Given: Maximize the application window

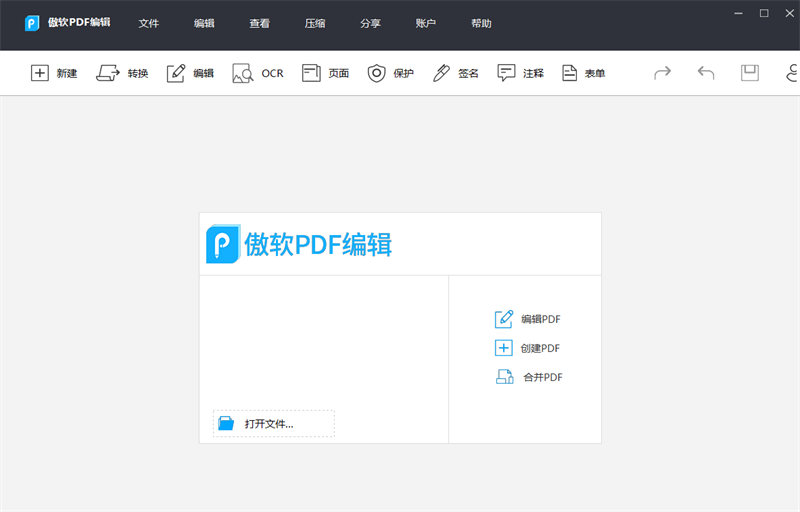Looking at the screenshot, I should tap(764, 13).
